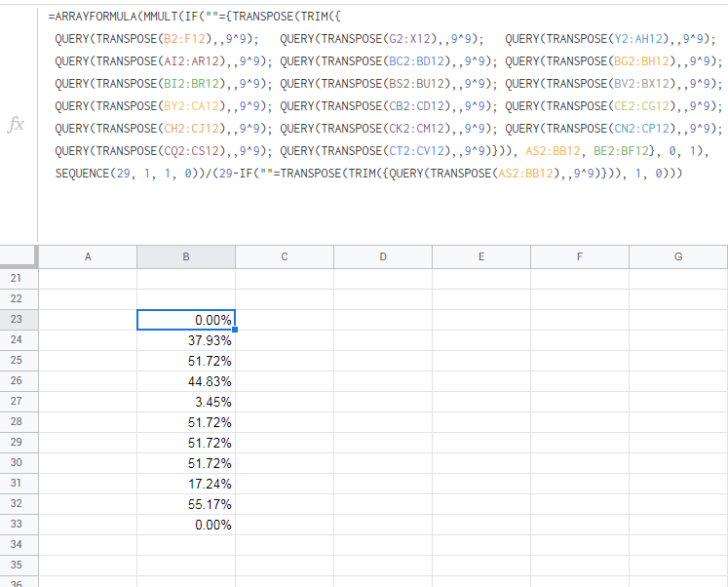Select column F header

click(x=580, y=256)
